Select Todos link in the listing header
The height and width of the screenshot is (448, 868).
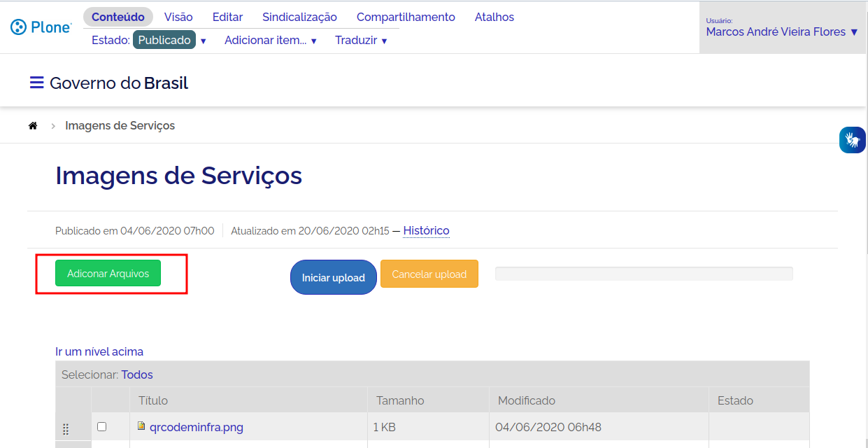coord(137,374)
